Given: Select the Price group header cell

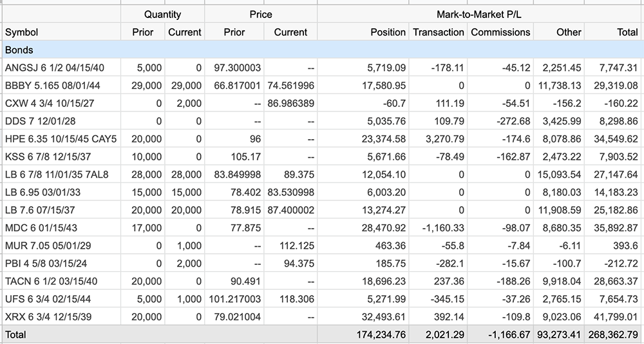Looking at the screenshot, I should tap(261, 14).
